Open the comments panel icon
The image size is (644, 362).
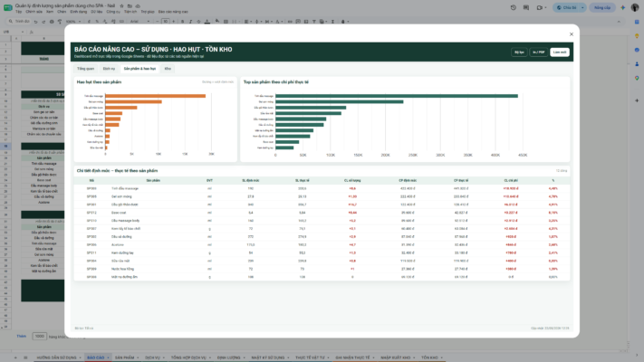coord(526,8)
